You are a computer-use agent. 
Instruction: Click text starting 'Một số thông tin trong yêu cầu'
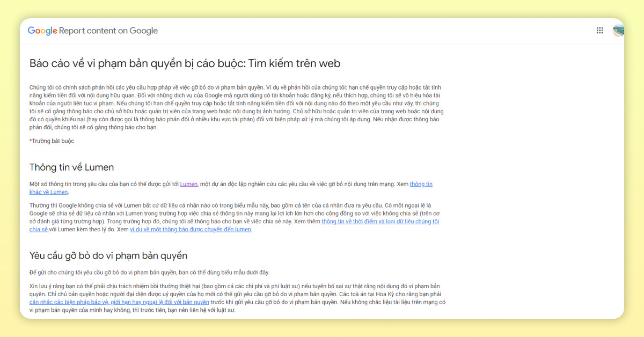[x=102, y=184]
